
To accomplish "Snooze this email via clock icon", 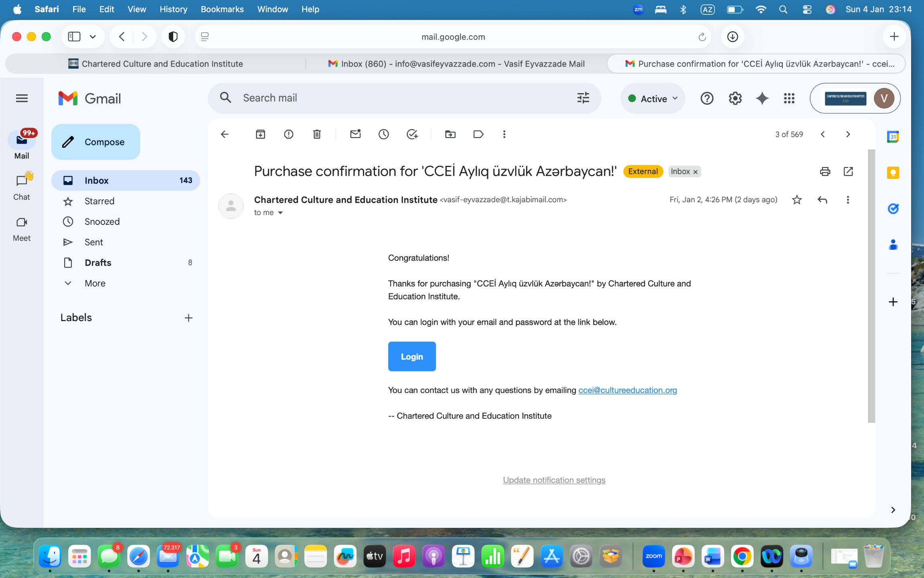I will (x=383, y=134).
